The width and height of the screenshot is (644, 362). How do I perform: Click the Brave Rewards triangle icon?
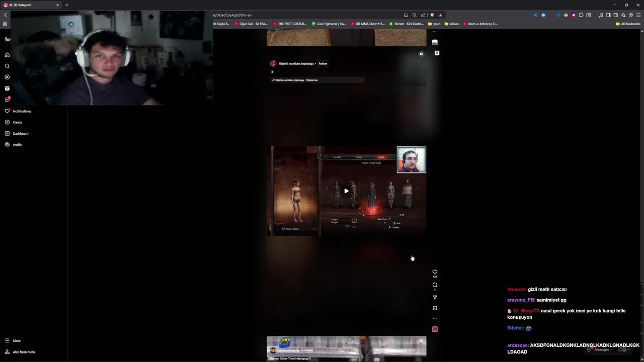pos(440,15)
